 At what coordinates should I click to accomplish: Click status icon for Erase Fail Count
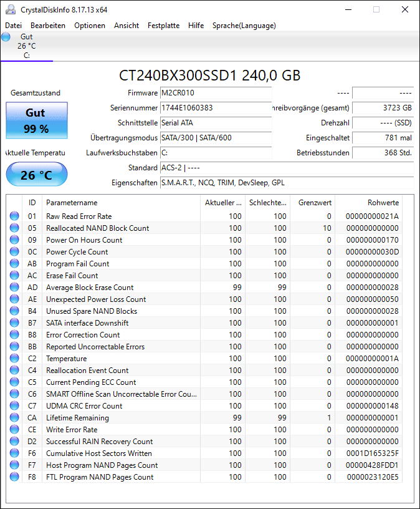(14, 275)
